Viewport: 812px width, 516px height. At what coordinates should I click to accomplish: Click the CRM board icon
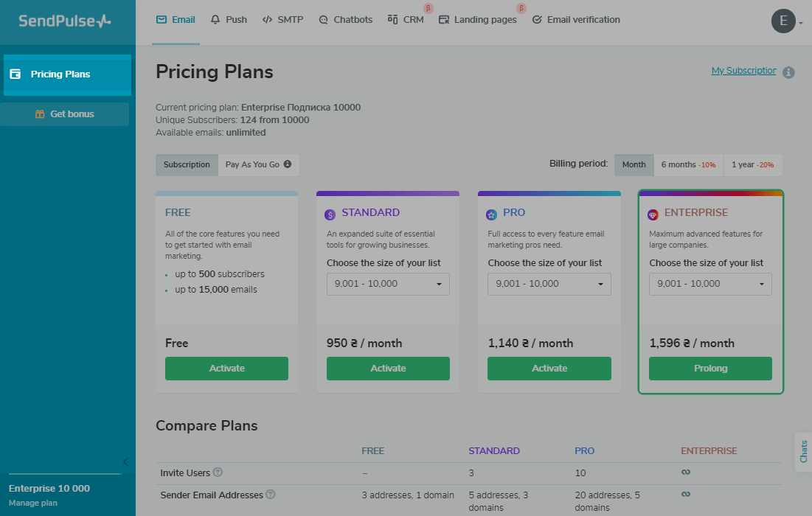392,20
